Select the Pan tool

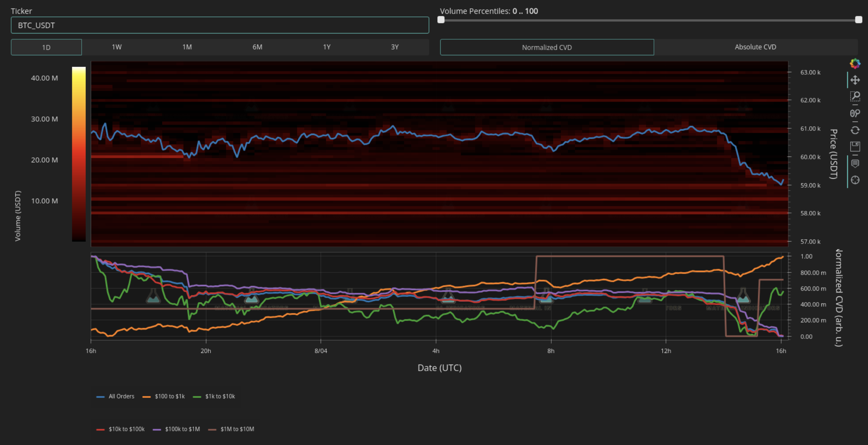[855, 80]
